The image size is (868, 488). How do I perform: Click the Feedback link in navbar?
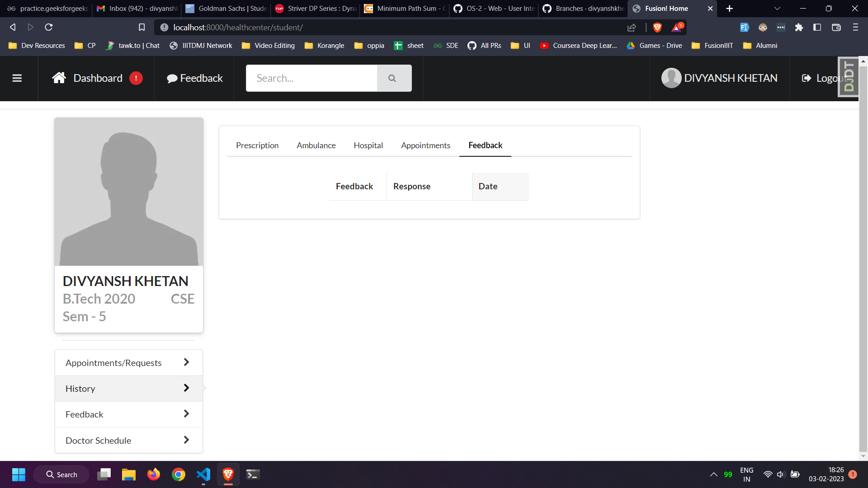(x=195, y=78)
